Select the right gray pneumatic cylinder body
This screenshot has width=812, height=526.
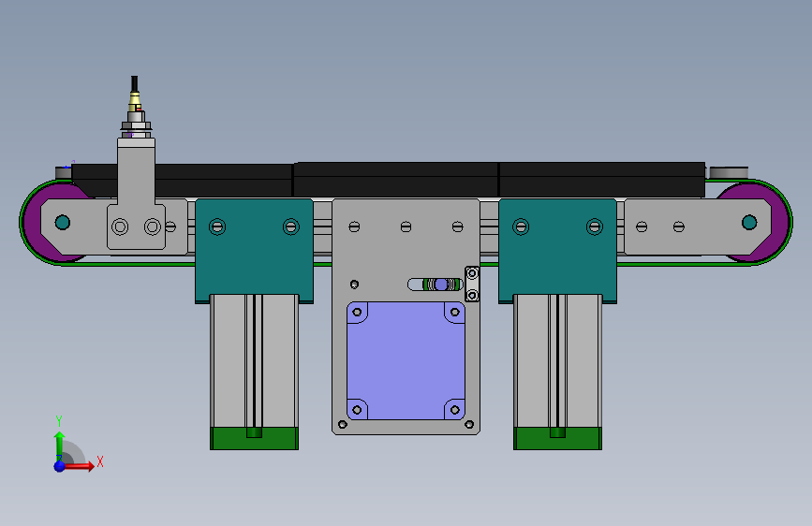pyautogui.click(x=558, y=361)
